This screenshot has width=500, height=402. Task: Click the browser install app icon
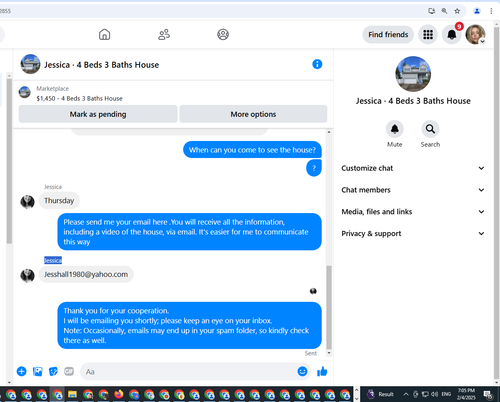tap(432, 11)
